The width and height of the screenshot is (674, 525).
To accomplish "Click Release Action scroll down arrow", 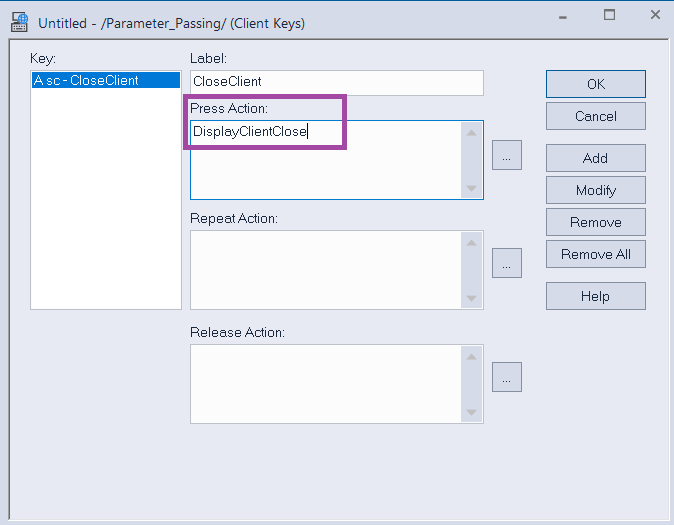I will point(472,412).
